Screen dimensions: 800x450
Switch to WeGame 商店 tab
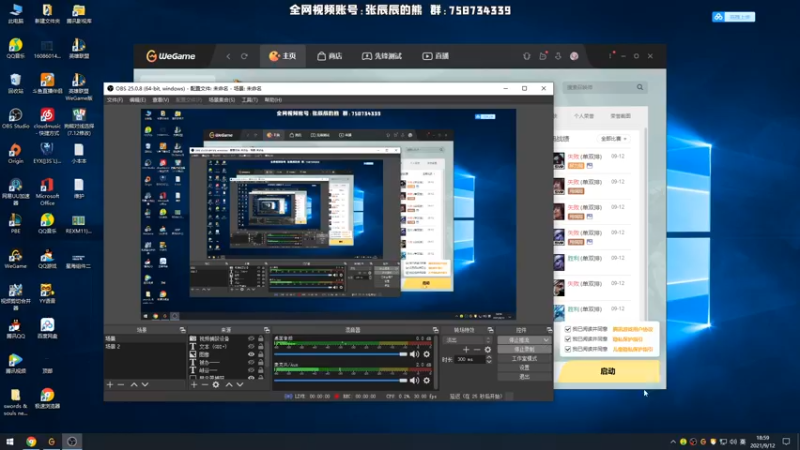pyautogui.click(x=330, y=56)
